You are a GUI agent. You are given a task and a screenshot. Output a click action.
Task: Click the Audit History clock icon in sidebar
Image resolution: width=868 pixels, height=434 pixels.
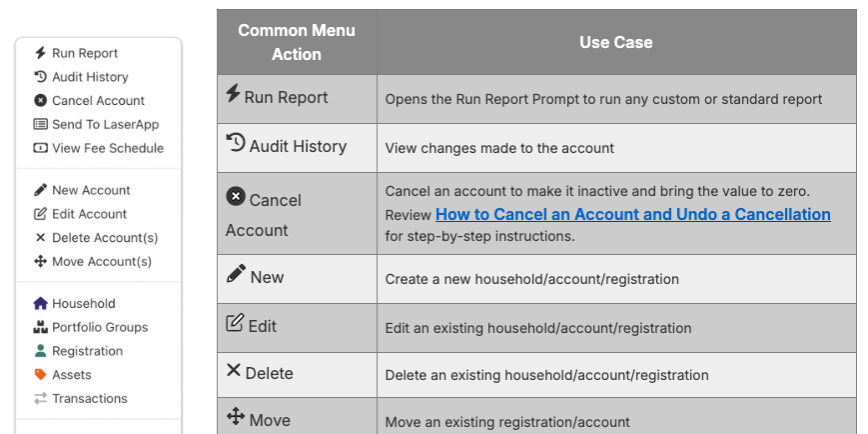(40, 76)
